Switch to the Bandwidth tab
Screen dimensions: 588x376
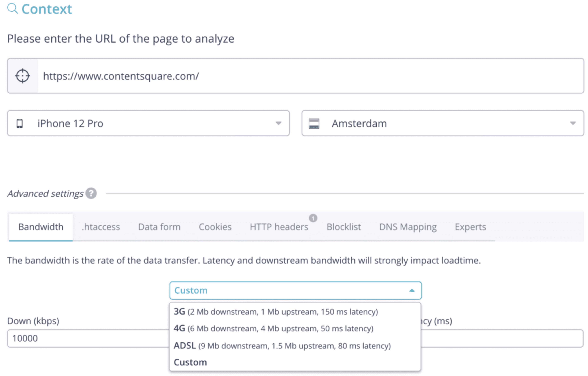coord(41,227)
